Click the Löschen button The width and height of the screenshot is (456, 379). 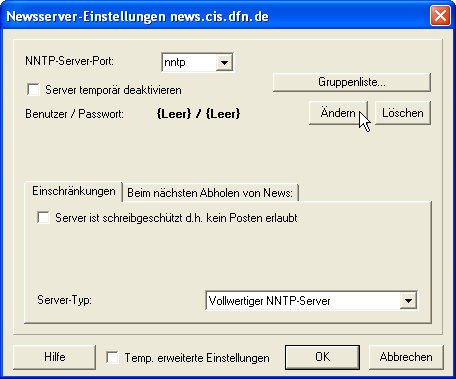point(403,113)
